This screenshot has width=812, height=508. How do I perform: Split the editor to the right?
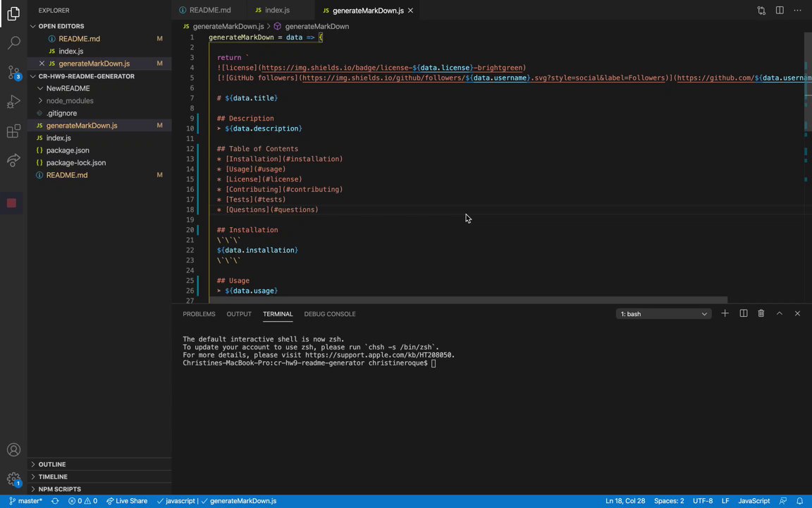click(780, 11)
